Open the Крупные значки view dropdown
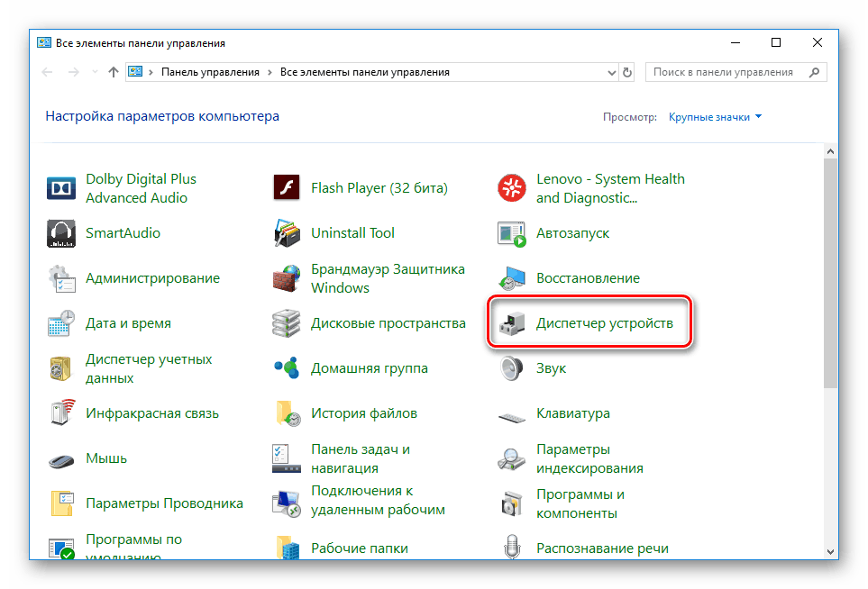Screen dimensions: 868x589 pos(714,117)
